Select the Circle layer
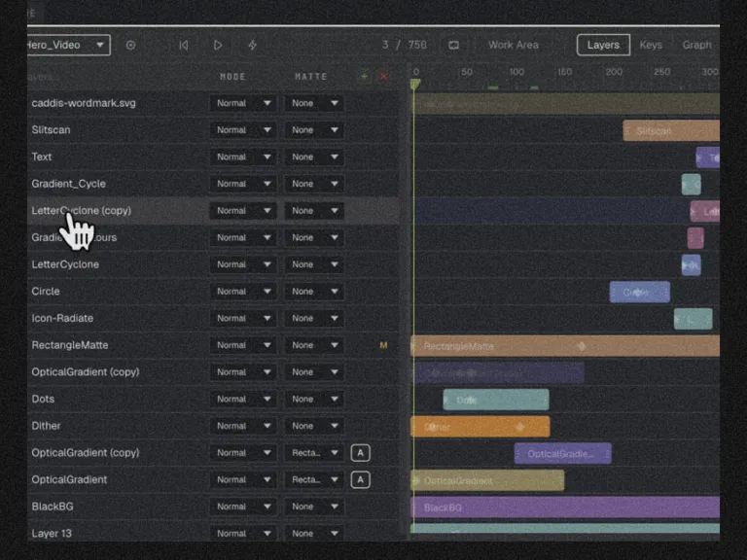The image size is (747, 560). coord(46,292)
